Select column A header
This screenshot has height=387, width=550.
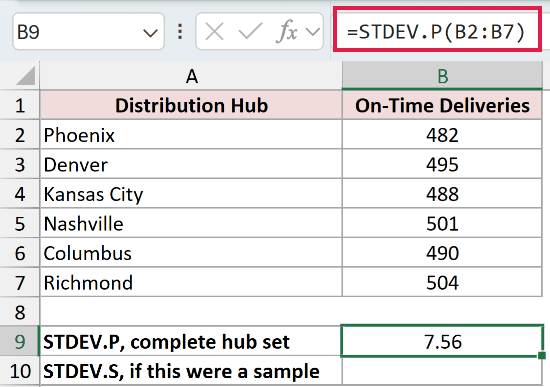[191, 75]
